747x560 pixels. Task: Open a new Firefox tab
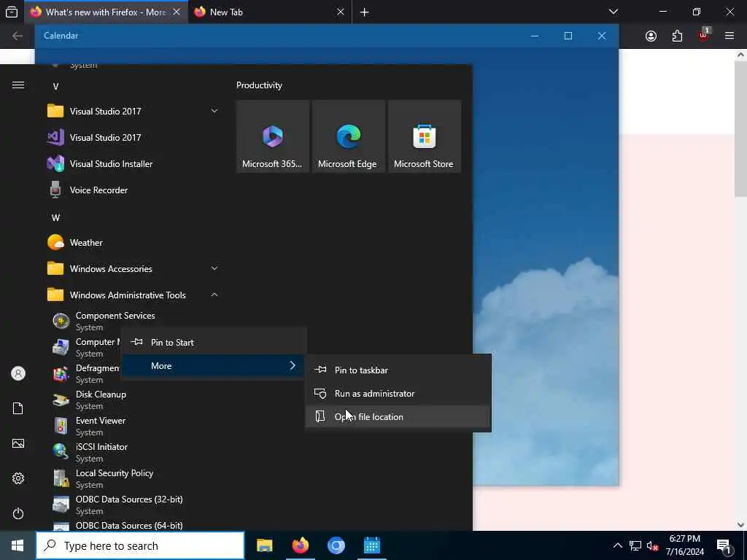click(x=365, y=12)
